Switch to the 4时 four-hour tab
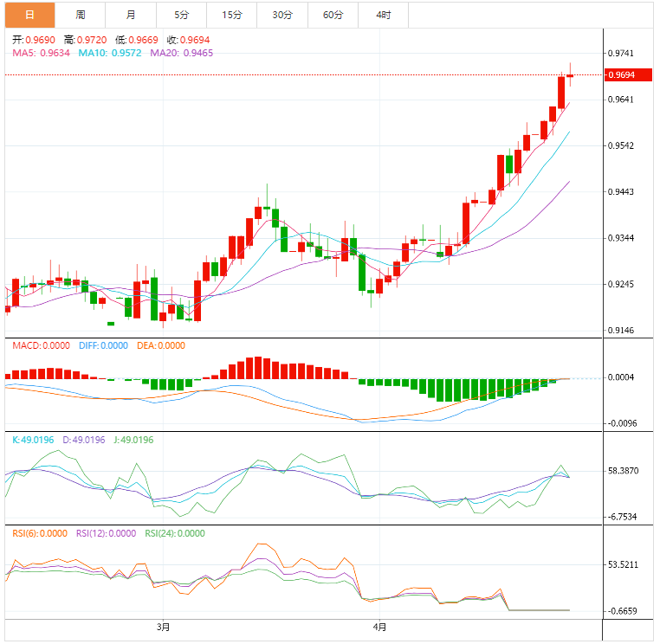Screen dimensions: 660x644 pyautogui.click(x=383, y=15)
